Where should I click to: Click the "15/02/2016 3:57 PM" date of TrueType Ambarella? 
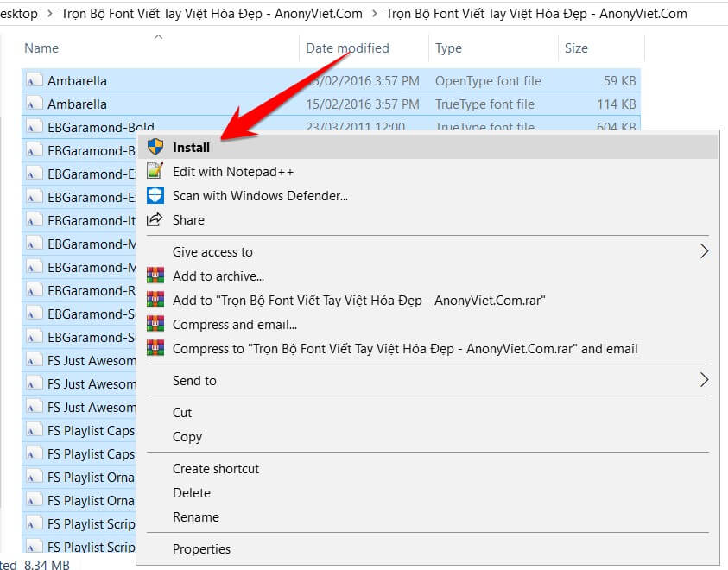click(x=363, y=104)
